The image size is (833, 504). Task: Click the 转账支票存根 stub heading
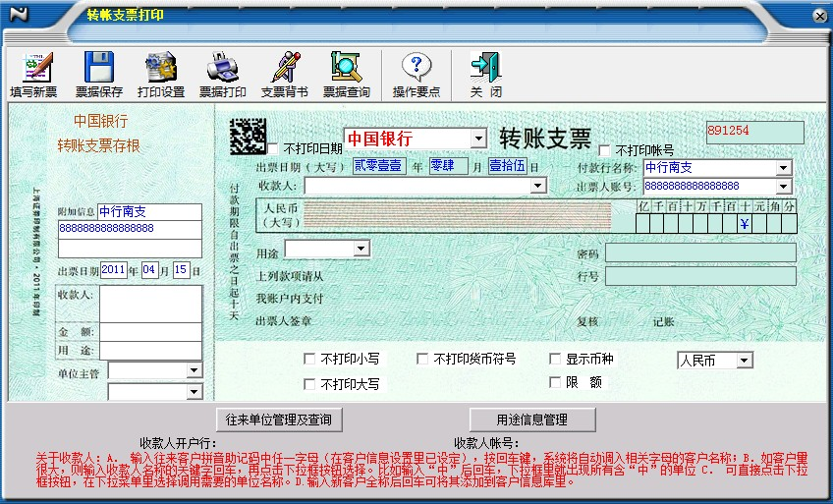click(x=99, y=145)
